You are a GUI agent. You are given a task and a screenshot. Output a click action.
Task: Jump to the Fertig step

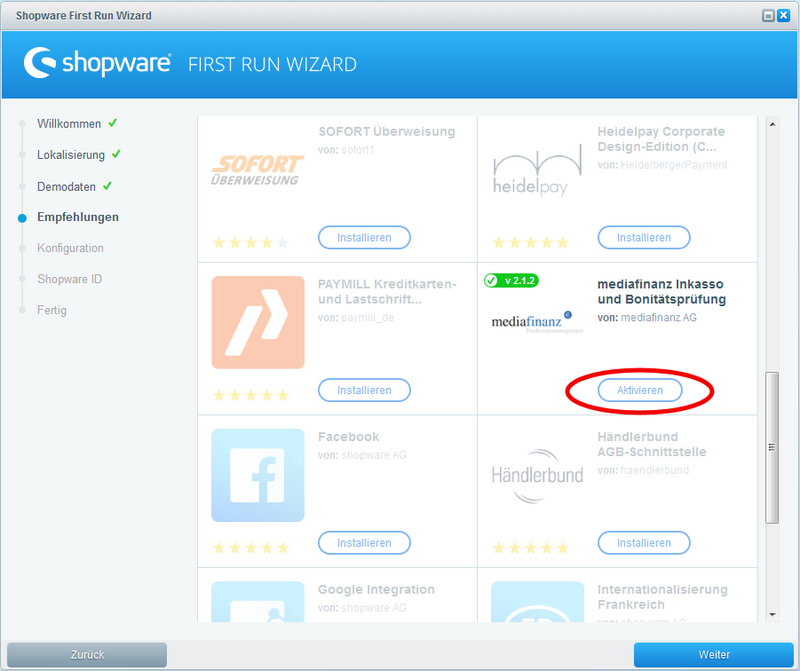(x=52, y=310)
